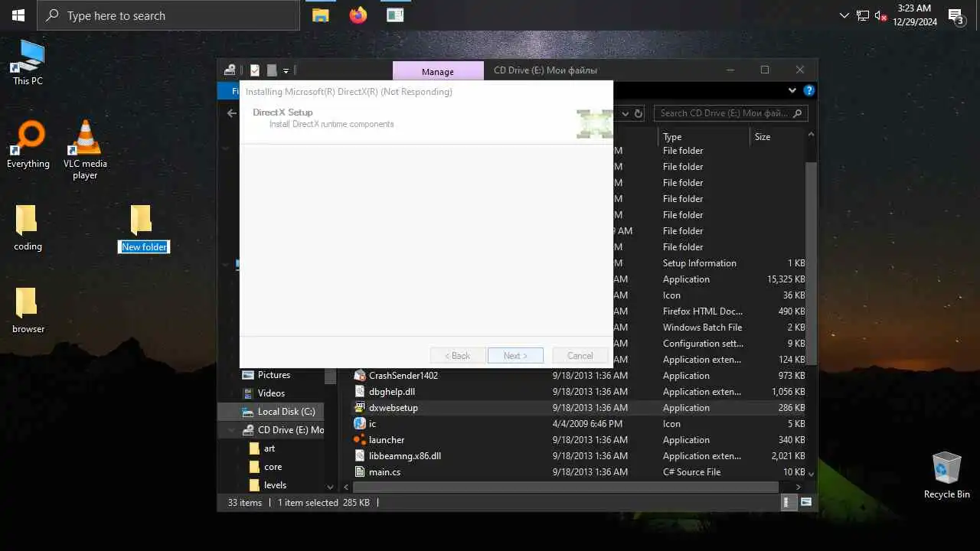Switch to large icons view layout

[x=806, y=503]
